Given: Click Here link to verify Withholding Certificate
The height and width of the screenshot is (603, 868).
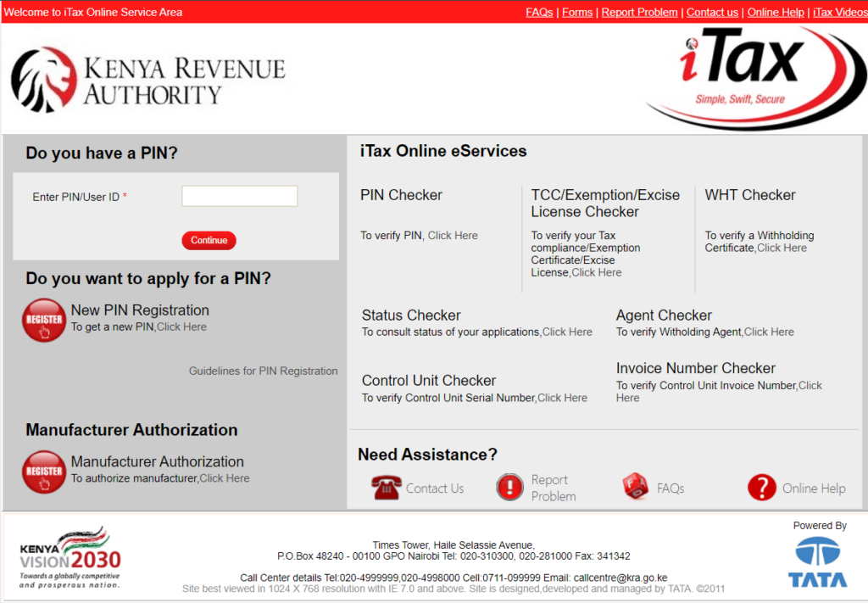Looking at the screenshot, I should pos(782,248).
